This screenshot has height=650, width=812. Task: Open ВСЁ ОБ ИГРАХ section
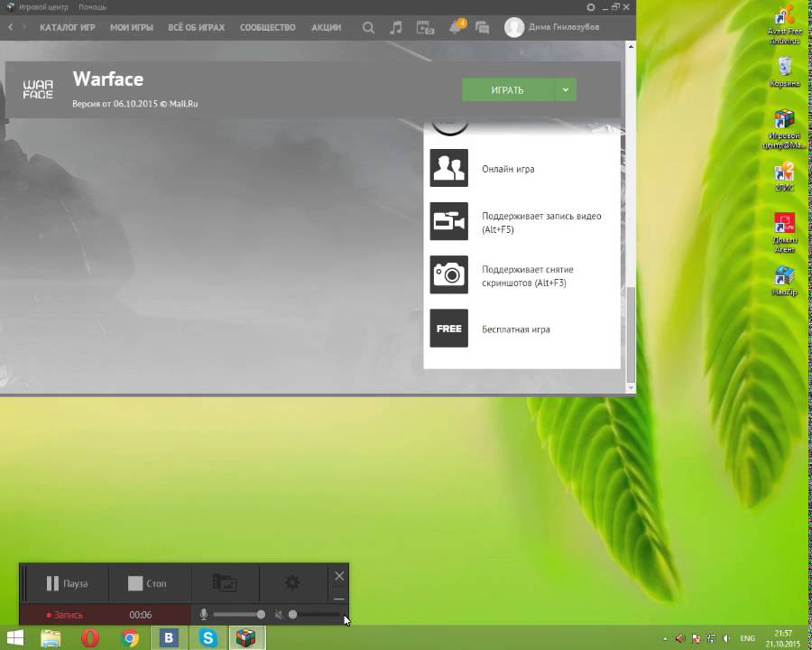click(197, 27)
